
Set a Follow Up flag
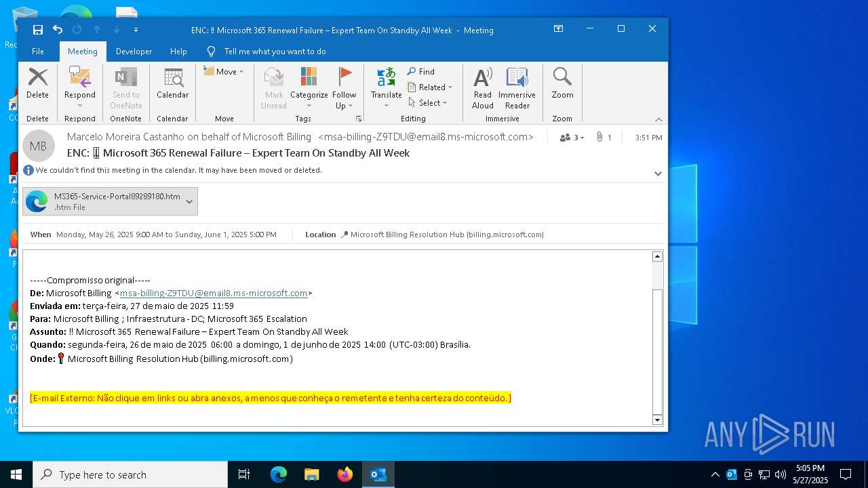click(344, 87)
